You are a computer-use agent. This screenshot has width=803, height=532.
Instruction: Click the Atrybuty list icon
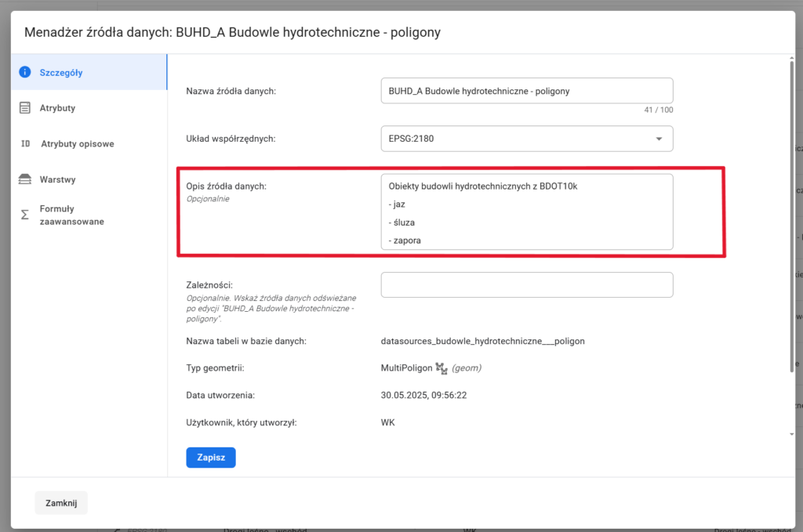pos(24,108)
